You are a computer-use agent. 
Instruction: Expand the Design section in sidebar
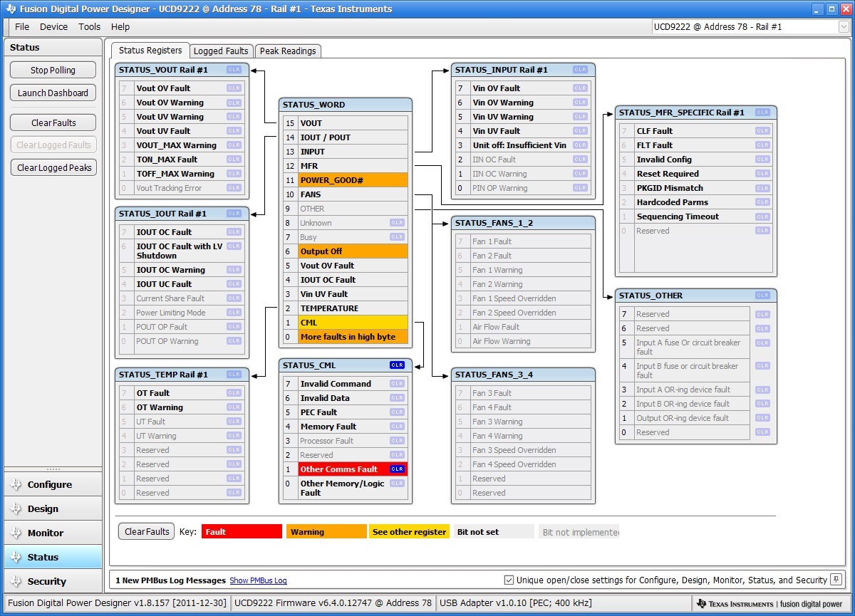click(x=53, y=509)
